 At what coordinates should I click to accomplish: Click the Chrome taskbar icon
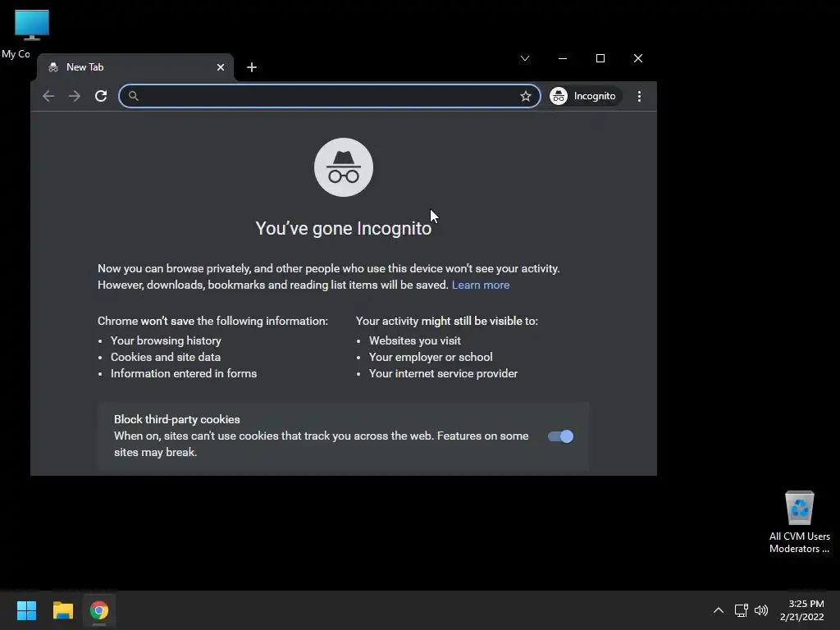[99, 610]
